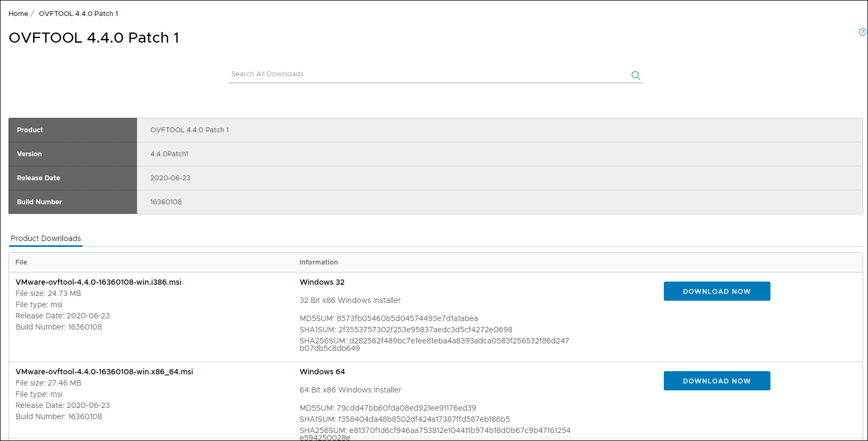Download Now for Windows 64 installer

pyautogui.click(x=717, y=381)
